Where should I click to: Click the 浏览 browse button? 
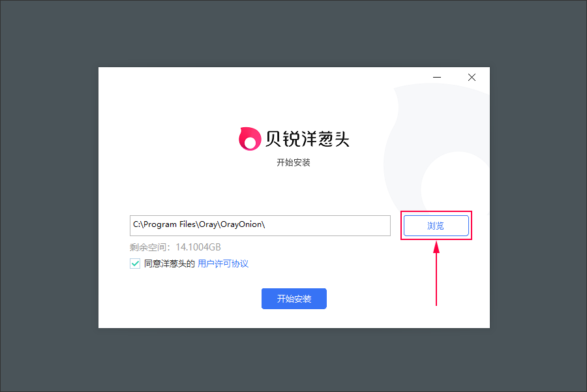point(436,226)
